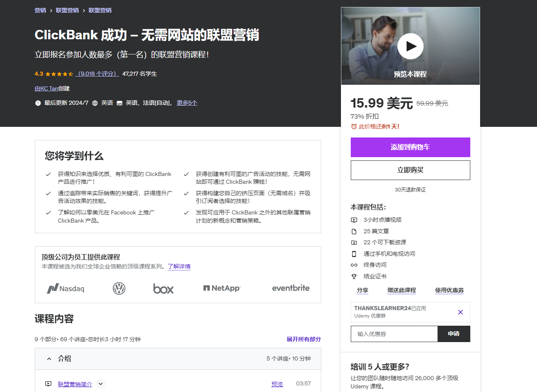Click the infinity icon beside 终身访问
The width and height of the screenshot is (537, 392).
tap(354, 265)
